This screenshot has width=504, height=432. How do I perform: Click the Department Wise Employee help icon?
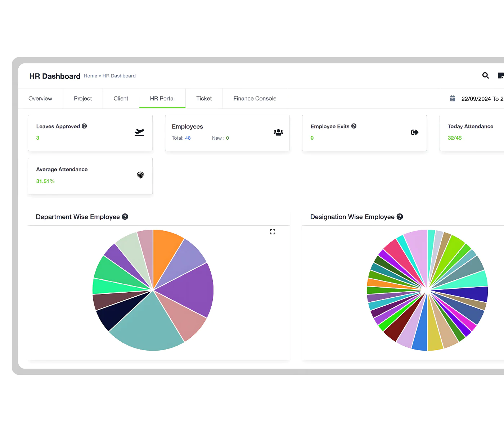pos(125,217)
